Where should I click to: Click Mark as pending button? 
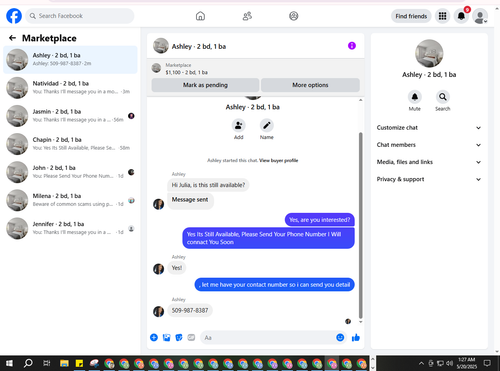[x=205, y=85]
